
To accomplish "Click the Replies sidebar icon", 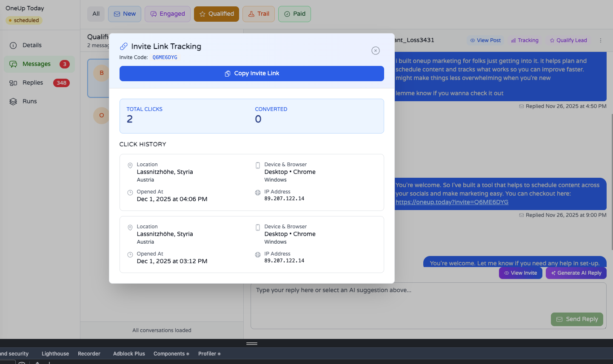I will pos(13,82).
